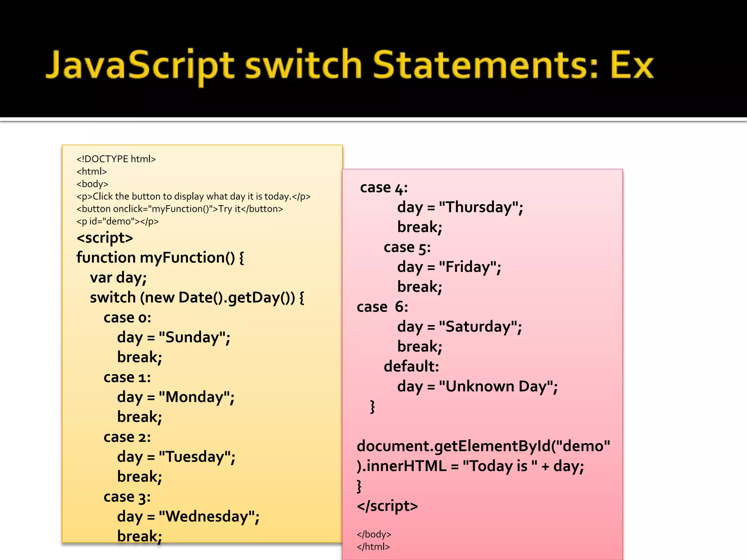This screenshot has width=747, height=560.
Task: Click the 'day = "Thursday";' line
Action: pos(460,207)
